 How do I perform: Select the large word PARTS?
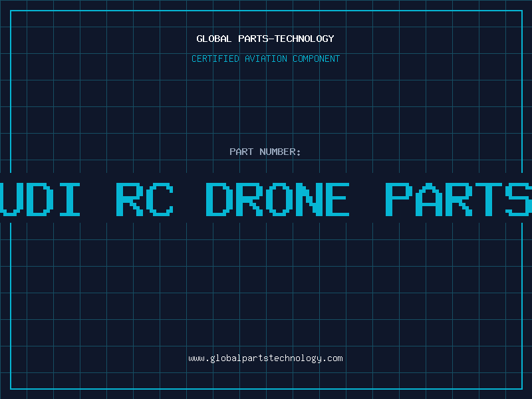[458, 199]
